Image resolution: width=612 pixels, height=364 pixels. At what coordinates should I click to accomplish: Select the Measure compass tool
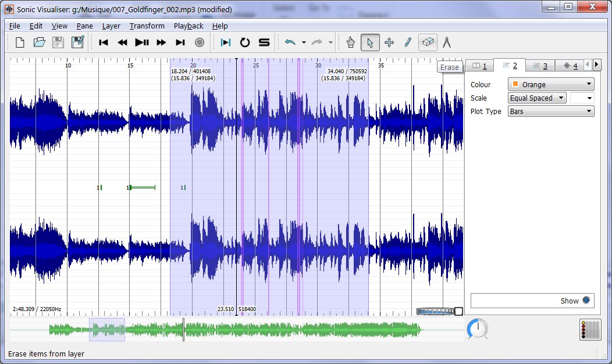click(x=447, y=42)
